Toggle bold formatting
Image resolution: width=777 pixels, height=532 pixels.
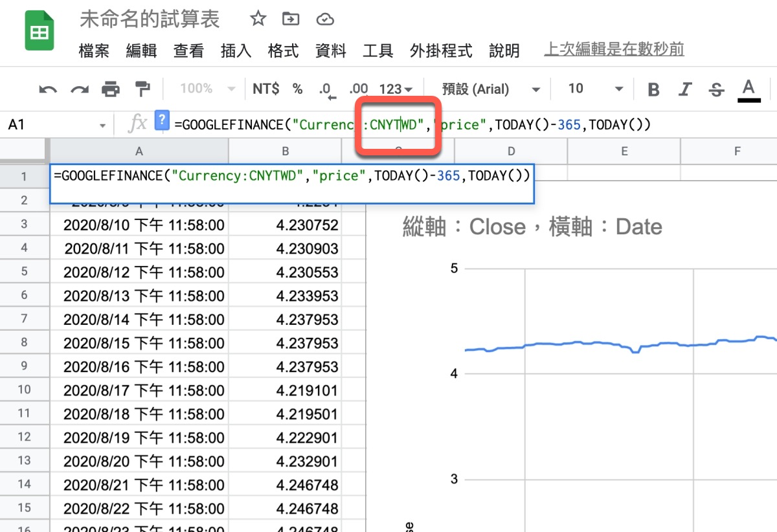click(653, 89)
